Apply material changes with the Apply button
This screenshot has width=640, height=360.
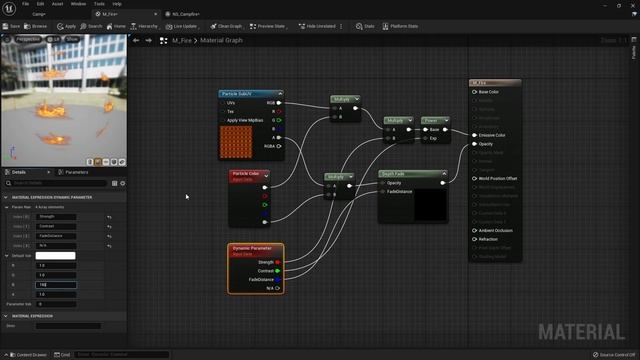coord(66,26)
